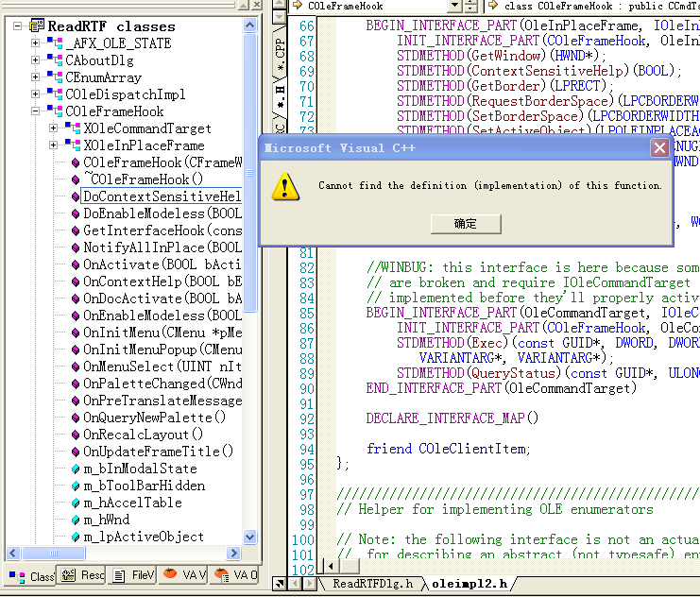This screenshot has height=597, width=700.
Task: Click the CAboutDlg class icon
Action: (x=55, y=60)
